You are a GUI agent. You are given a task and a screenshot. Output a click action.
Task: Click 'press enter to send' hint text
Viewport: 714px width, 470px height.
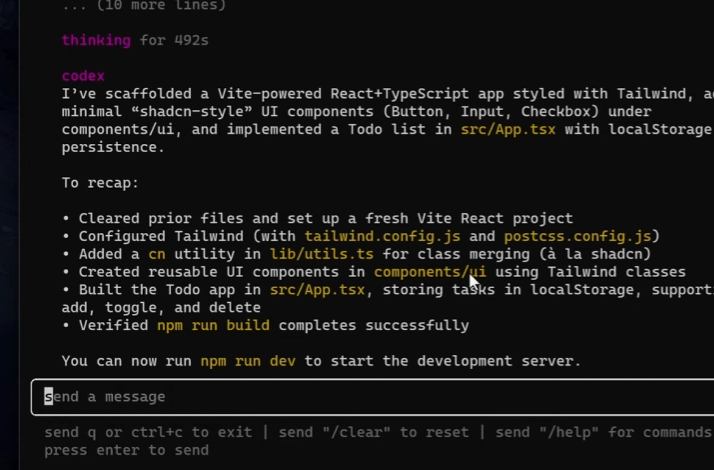coord(127,450)
